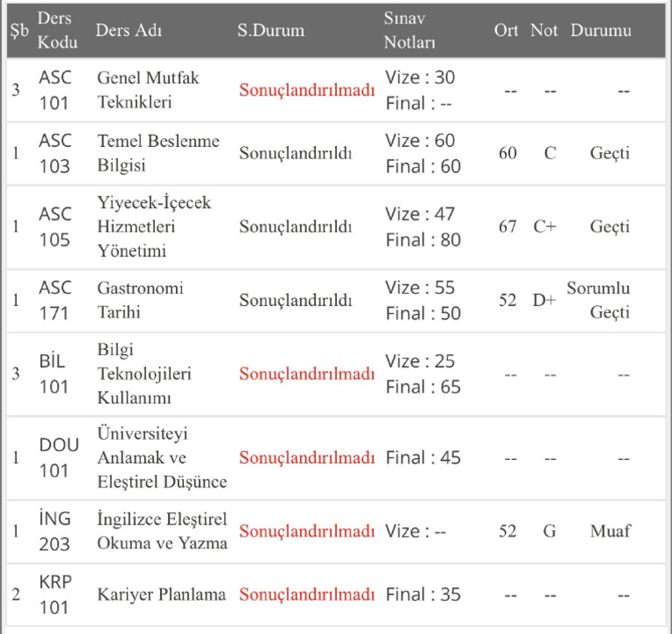This screenshot has height=634, width=672.
Task: Open the Temel Beslenme Bilgisi course row
Action: click(336, 153)
